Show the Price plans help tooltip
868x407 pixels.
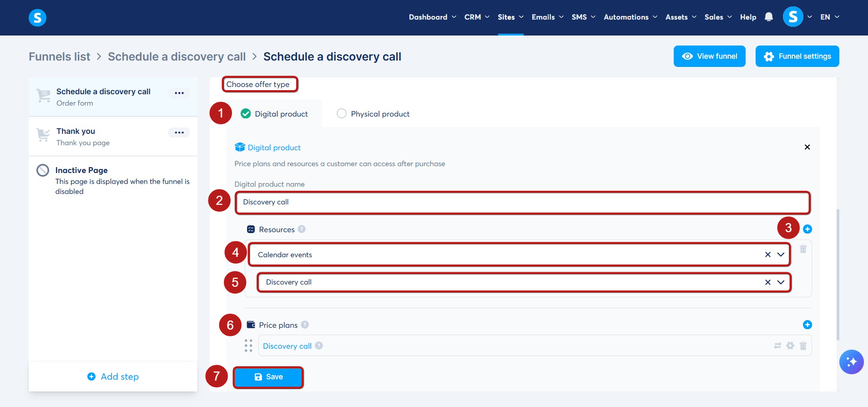click(305, 325)
